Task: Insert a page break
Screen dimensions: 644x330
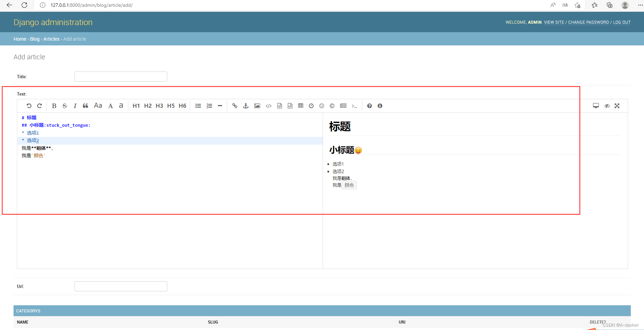Action: pos(343,106)
